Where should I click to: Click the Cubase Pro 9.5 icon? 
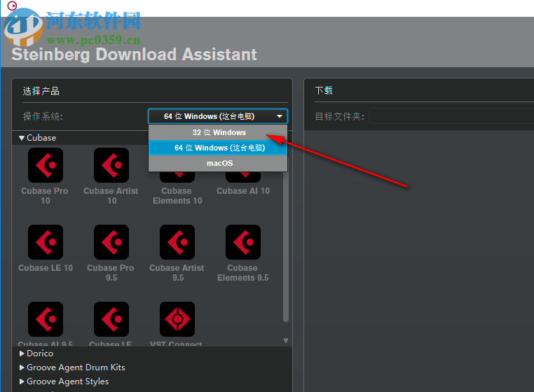click(x=111, y=242)
